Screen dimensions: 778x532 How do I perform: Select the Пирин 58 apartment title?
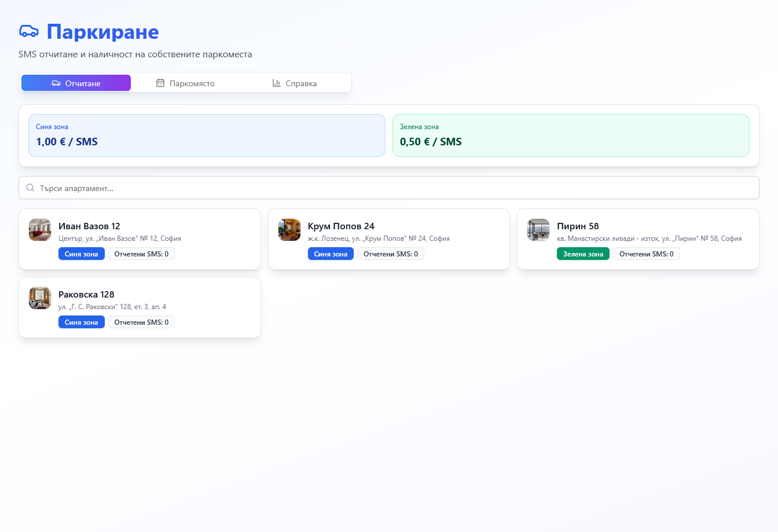[x=578, y=226]
